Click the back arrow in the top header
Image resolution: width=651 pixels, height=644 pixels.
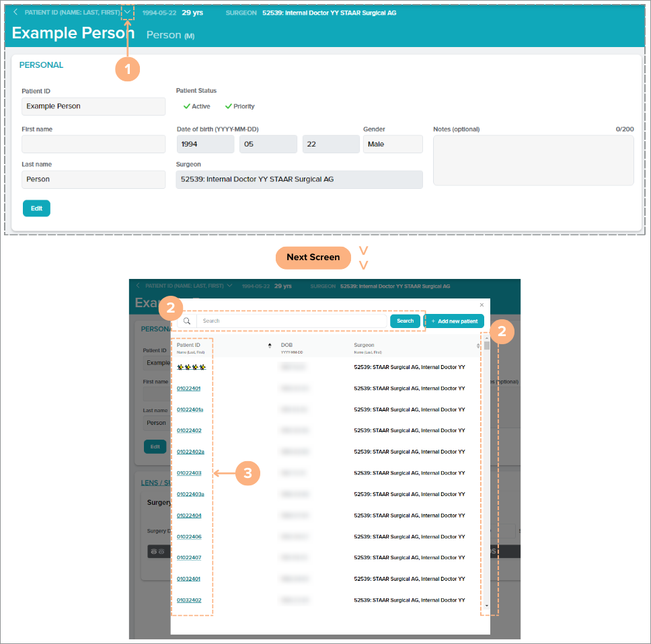coord(16,13)
